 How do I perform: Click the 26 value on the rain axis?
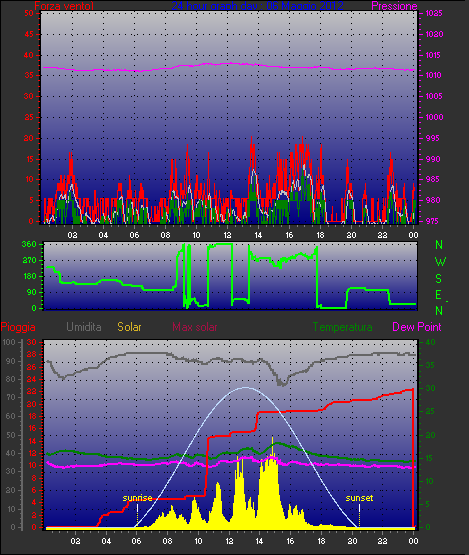[32, 367]
